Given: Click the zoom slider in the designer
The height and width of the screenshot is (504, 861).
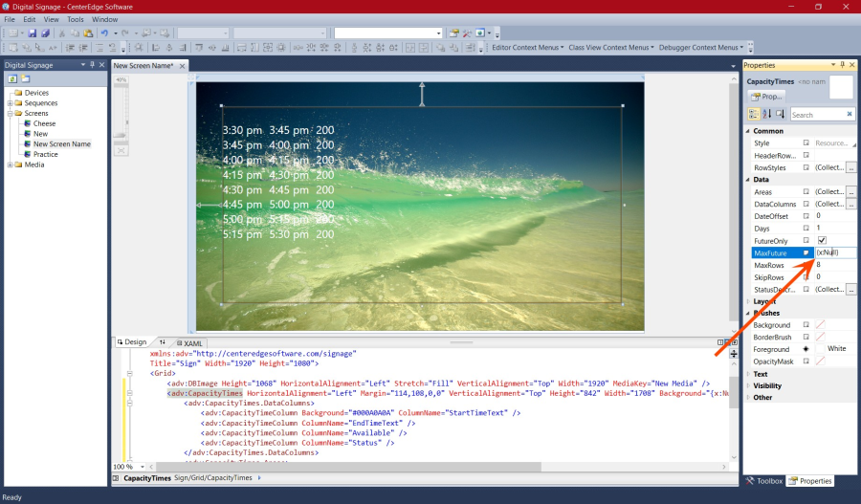Looking at the screenshot, I should tap(120, 137).
